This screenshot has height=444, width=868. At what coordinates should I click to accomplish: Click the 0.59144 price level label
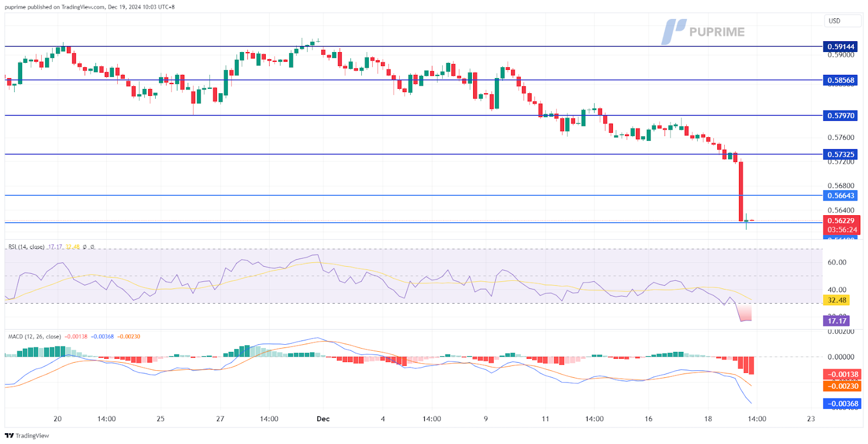click(x=840, y=47)
